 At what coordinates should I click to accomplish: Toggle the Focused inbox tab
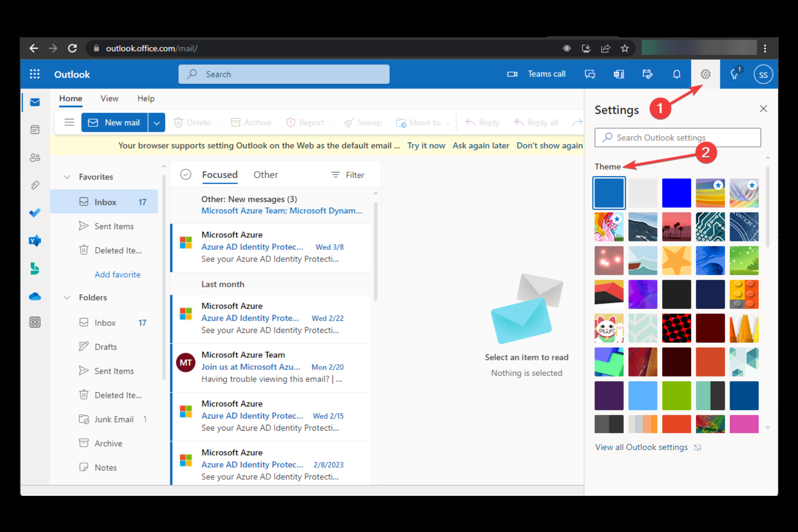pyautogui.click(x=219, y=175)
